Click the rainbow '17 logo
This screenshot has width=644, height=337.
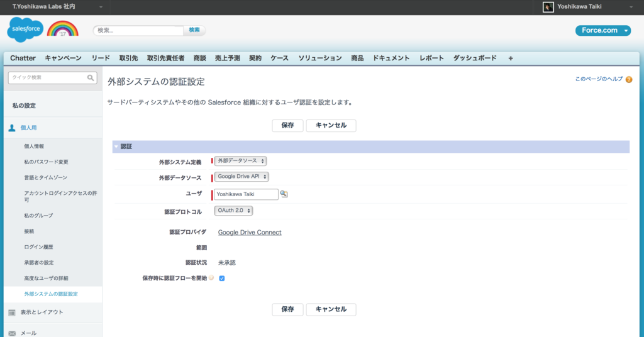[x=62, y=29]
